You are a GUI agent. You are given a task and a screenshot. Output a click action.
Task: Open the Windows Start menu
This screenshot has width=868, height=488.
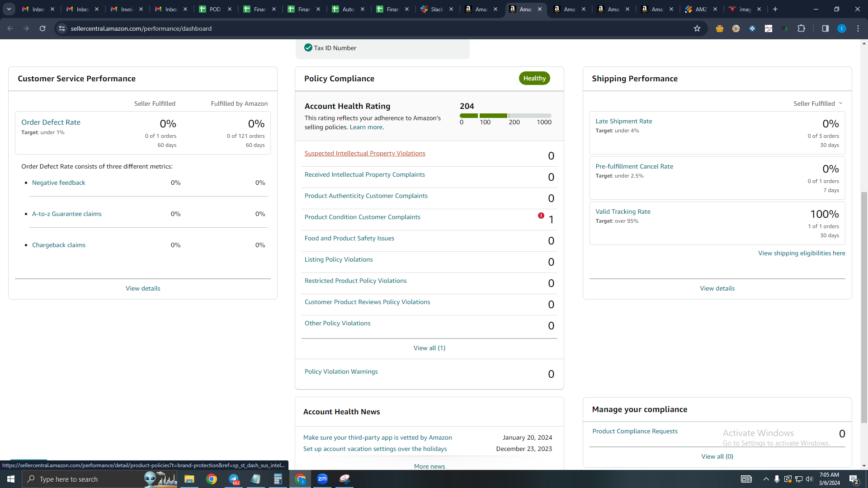(11, 479)
